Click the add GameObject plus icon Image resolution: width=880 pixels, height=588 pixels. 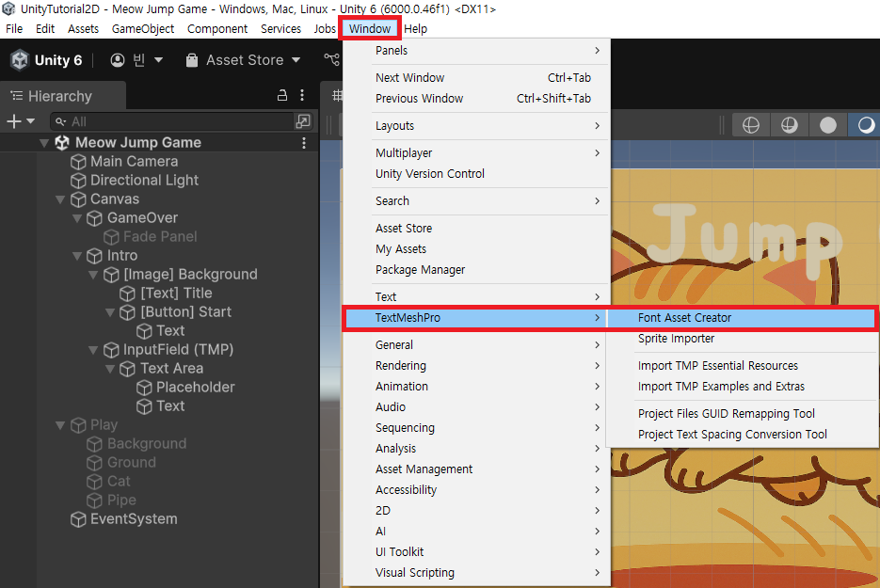point(14,121)
